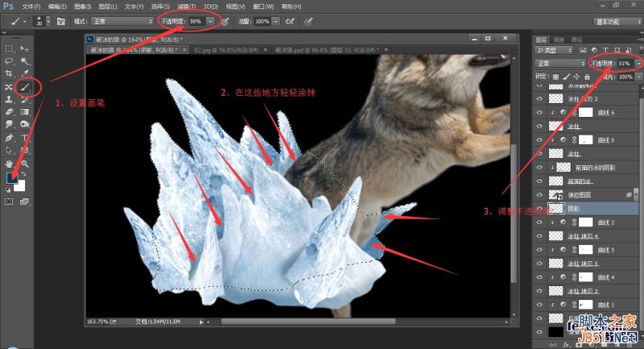Hide the 曲线 6 layer

coord(539,113)
